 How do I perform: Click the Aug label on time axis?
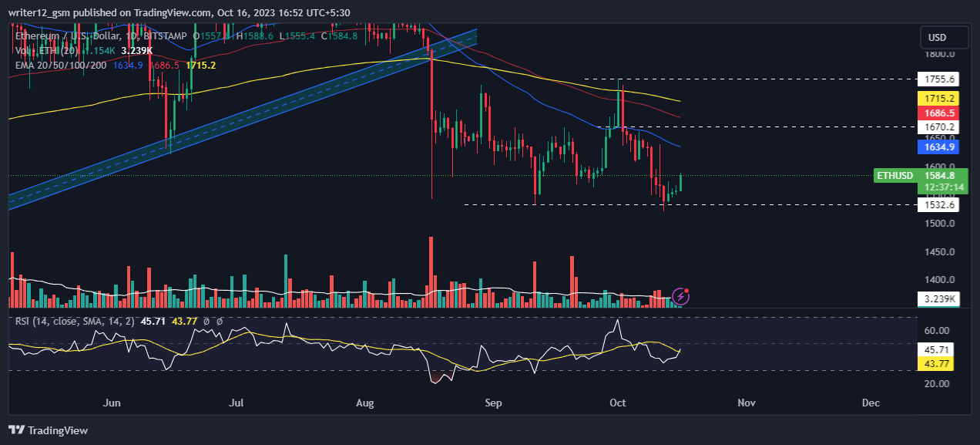[x=366, y=403]
